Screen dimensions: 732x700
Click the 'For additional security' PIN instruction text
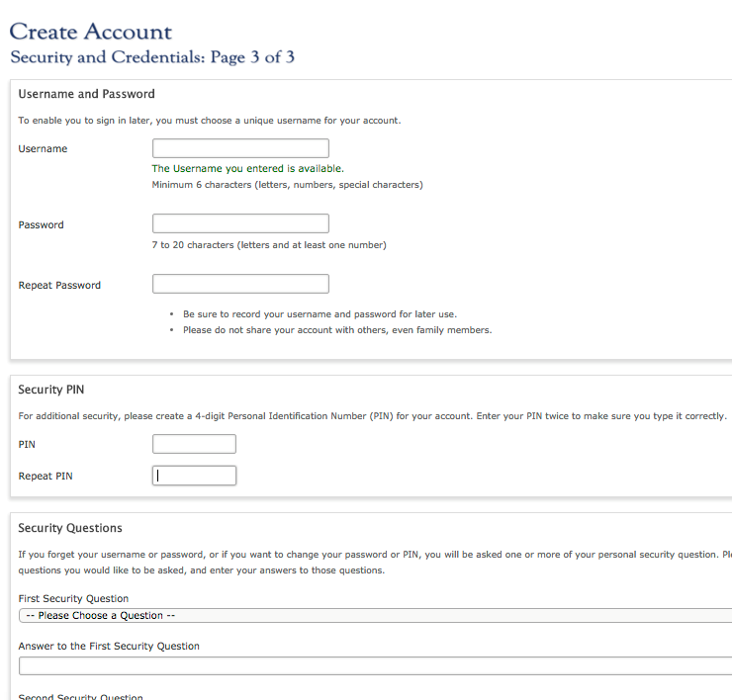373,416
